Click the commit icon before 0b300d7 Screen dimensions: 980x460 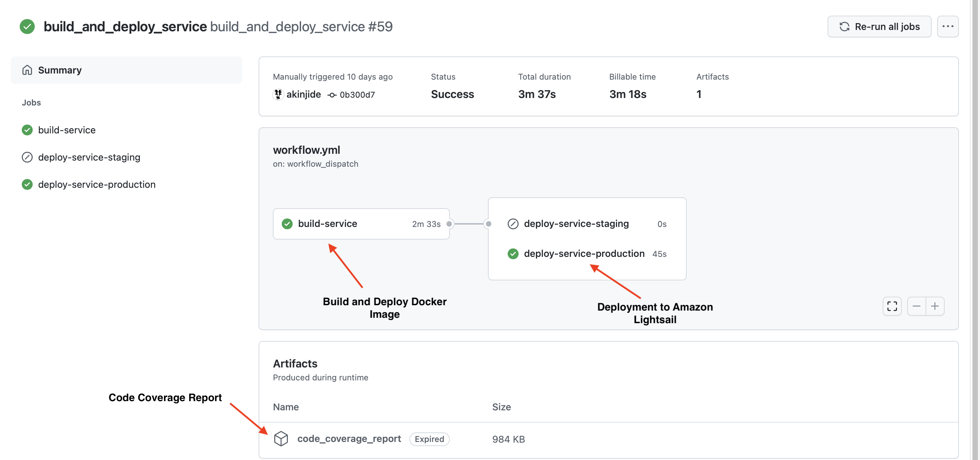point(332,95)
